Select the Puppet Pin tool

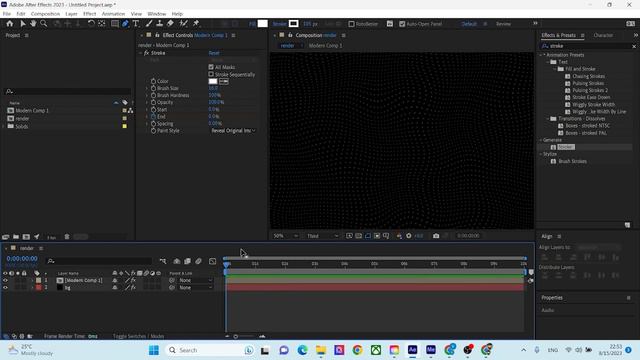[x=196, y=24]
